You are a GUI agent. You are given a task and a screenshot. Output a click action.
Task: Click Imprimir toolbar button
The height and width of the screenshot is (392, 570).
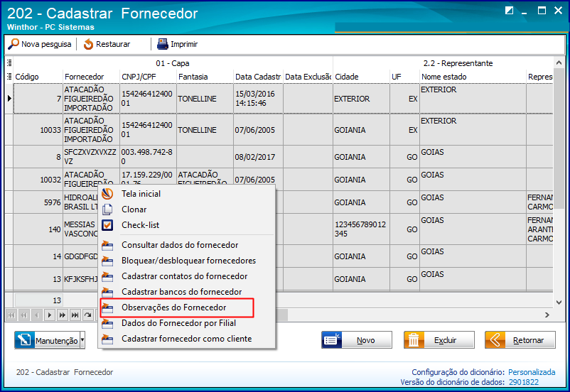click(x=177, y=44)
